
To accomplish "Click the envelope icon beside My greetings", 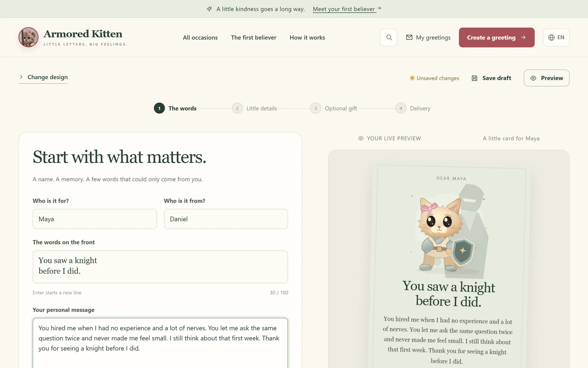I will pos(409,38).
